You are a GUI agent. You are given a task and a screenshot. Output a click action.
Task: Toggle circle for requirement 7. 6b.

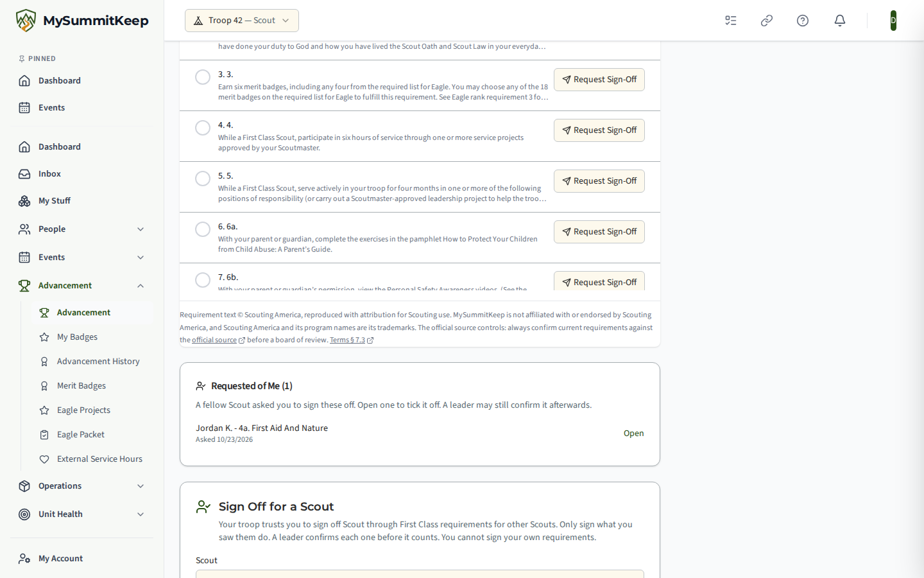203,280
